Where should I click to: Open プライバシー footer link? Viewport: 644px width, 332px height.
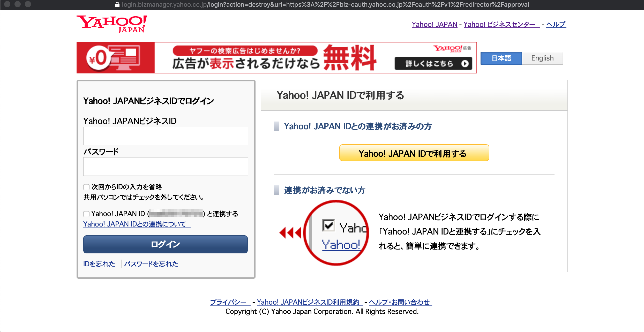(x=230, y=302)
